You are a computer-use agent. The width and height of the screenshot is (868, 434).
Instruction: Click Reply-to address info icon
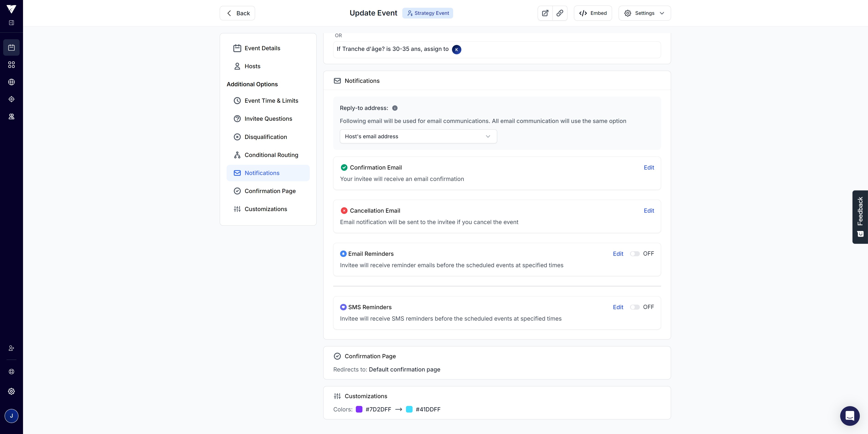point(395,108)
